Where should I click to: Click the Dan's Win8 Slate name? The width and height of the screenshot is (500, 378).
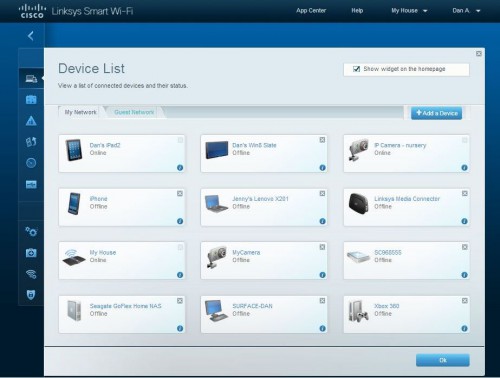(x=254, y=145)
